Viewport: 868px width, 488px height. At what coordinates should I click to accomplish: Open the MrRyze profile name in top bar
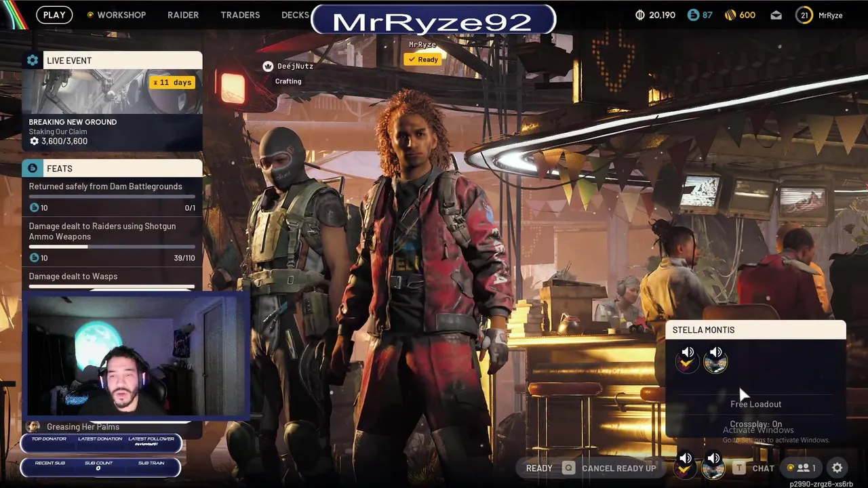pyautogui.click(x=831, y=15)
